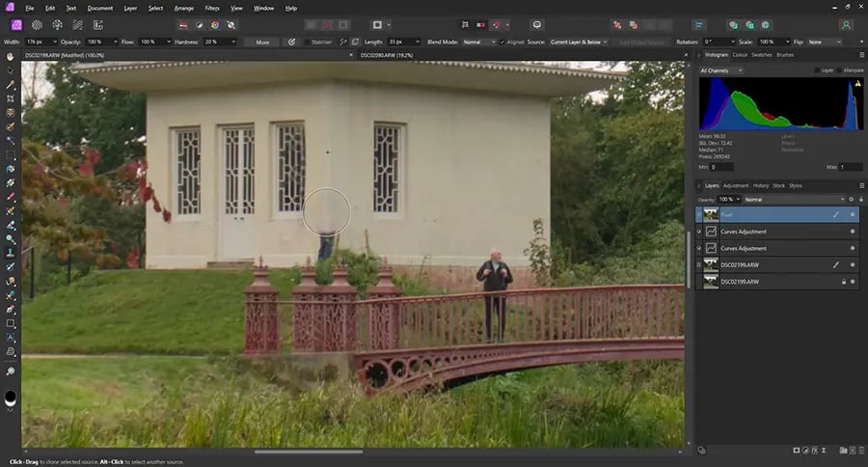Select the View (hand) tool

[10, 57]
